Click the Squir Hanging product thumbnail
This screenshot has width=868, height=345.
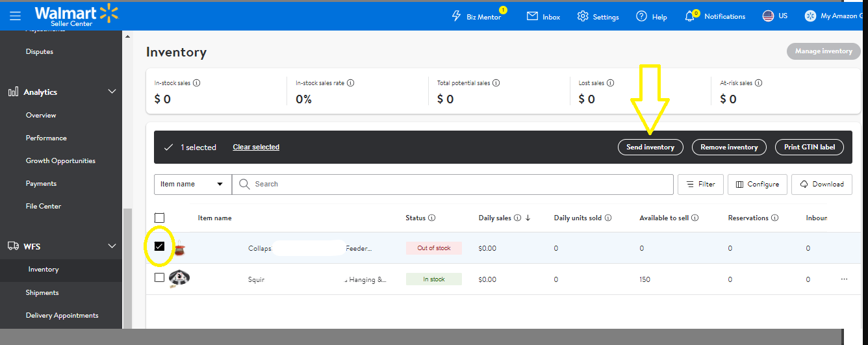179,278
